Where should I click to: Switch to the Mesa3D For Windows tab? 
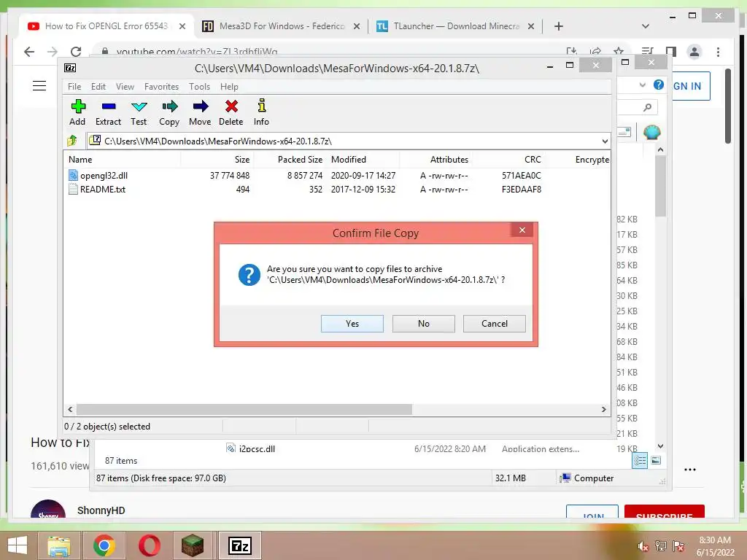click(281, 26)
